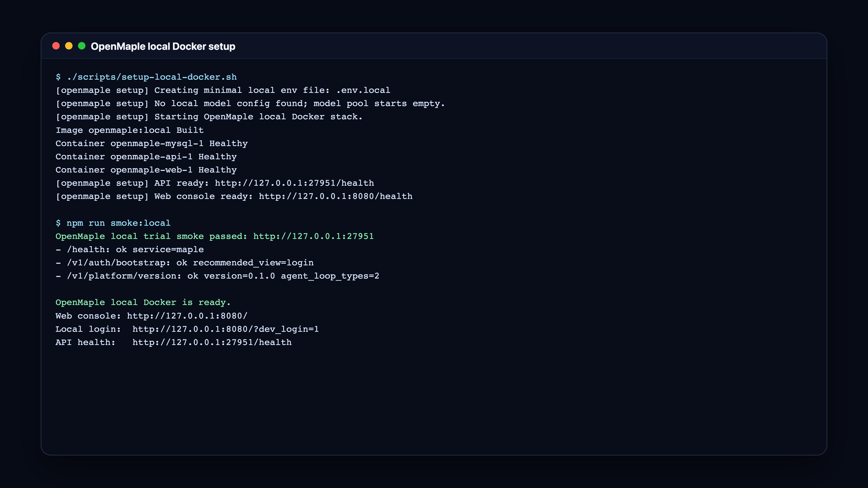Click the 'Container openmaple-api-1 Healthy' line

146,157
